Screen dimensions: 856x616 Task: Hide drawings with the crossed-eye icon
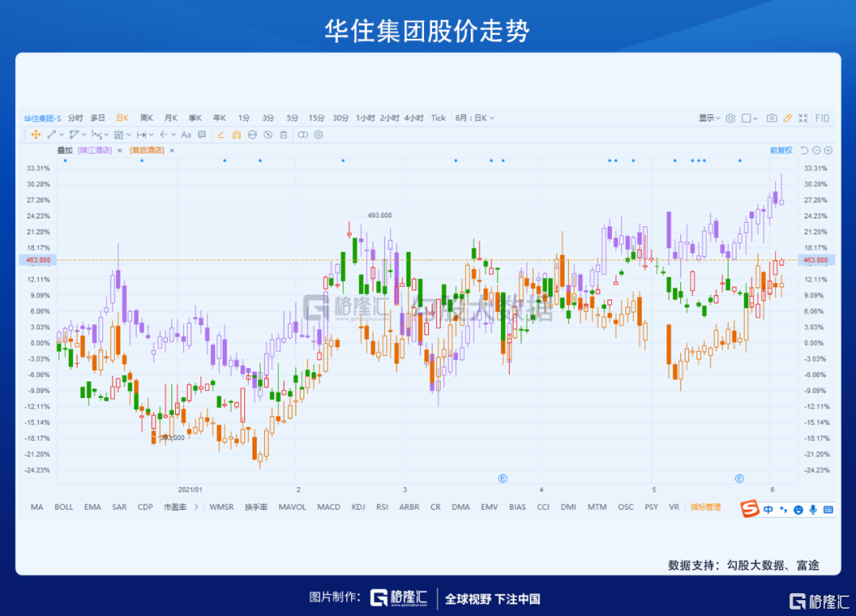click(267, 135)
